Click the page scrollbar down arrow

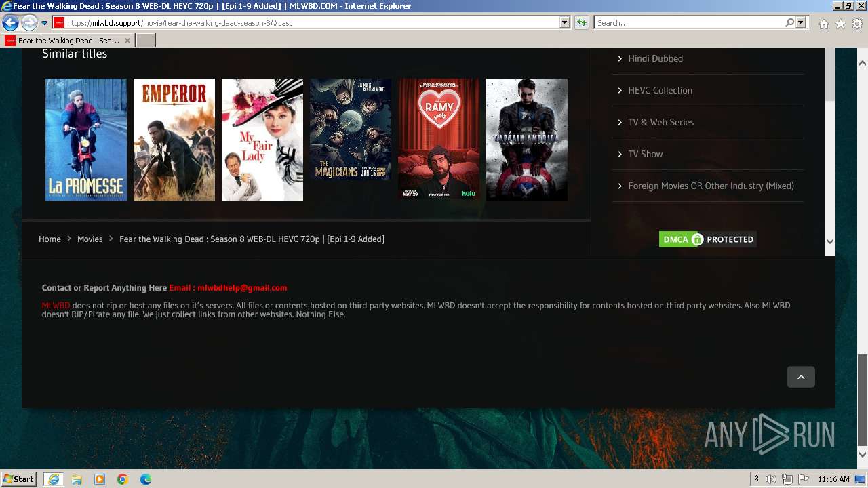(x=863, y=455)
